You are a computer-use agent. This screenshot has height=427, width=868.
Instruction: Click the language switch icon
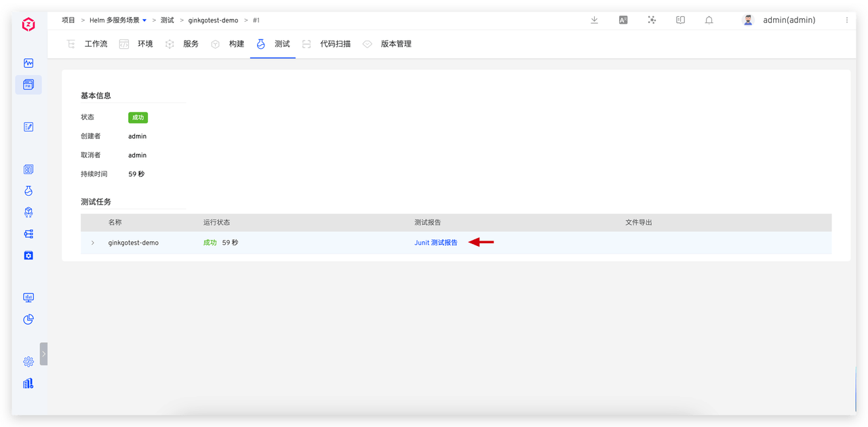click(623, 20)
